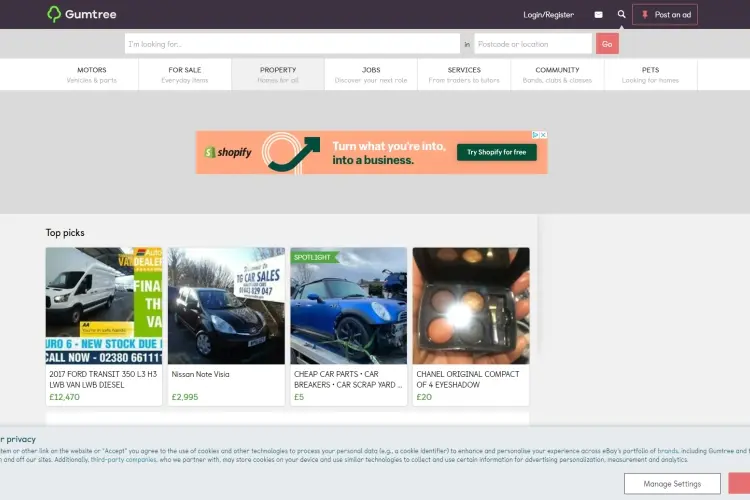This screenshot has width=750, height=500.
Task: Open the Motors category tab
Action: pos(92,75)
